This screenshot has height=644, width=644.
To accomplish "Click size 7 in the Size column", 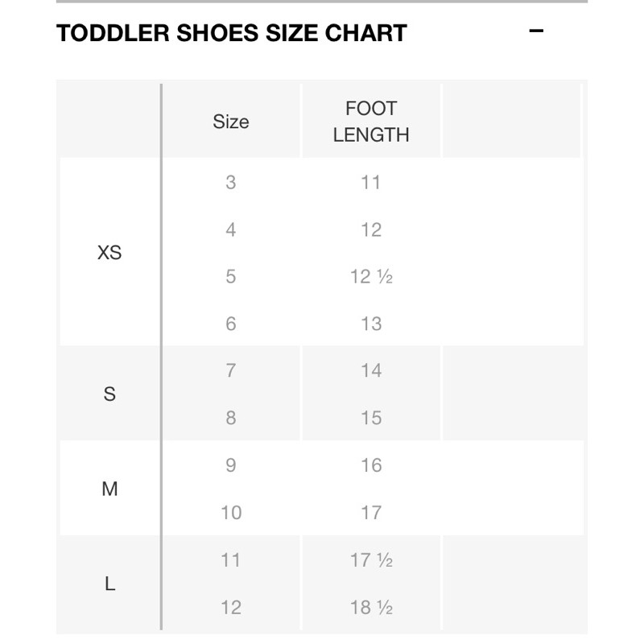I will (x=231, y=371).
